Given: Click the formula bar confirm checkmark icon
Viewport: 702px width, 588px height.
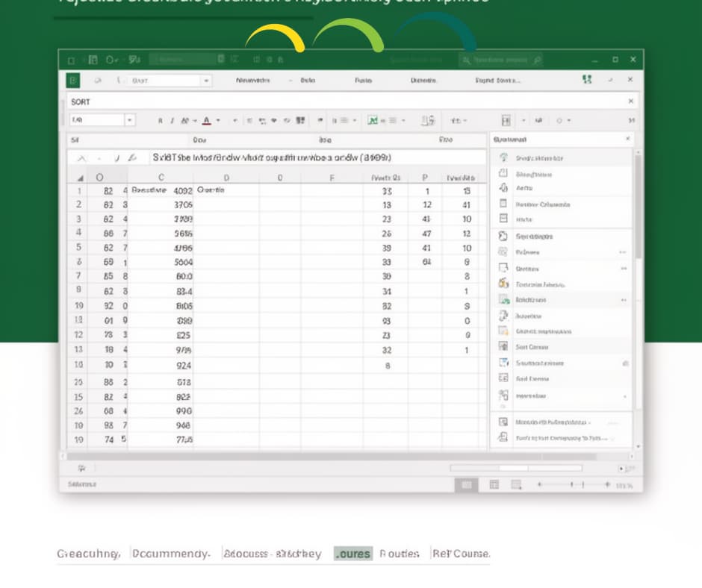Looking at the screenshot, I should click(117, 158).
